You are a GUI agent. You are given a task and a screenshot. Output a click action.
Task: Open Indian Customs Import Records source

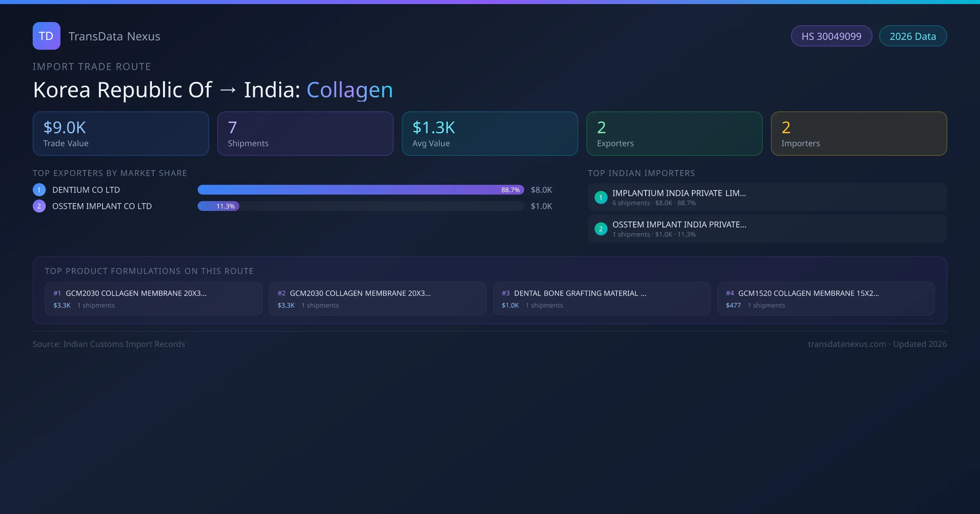(109, 344)
